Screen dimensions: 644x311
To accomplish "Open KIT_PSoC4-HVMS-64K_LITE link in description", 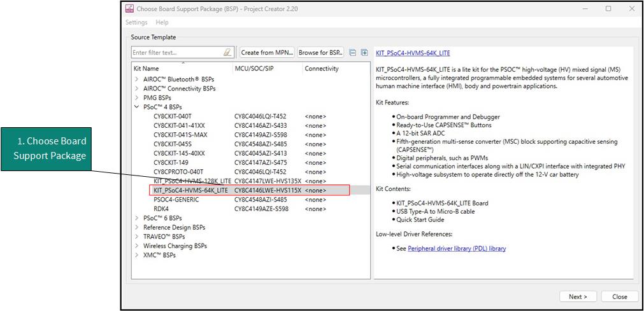I will pyautogui.click(x=413, y=53).
